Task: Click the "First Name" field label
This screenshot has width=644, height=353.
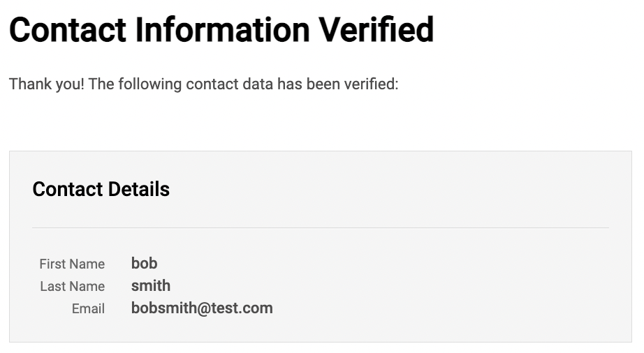Action: [72, 264]
